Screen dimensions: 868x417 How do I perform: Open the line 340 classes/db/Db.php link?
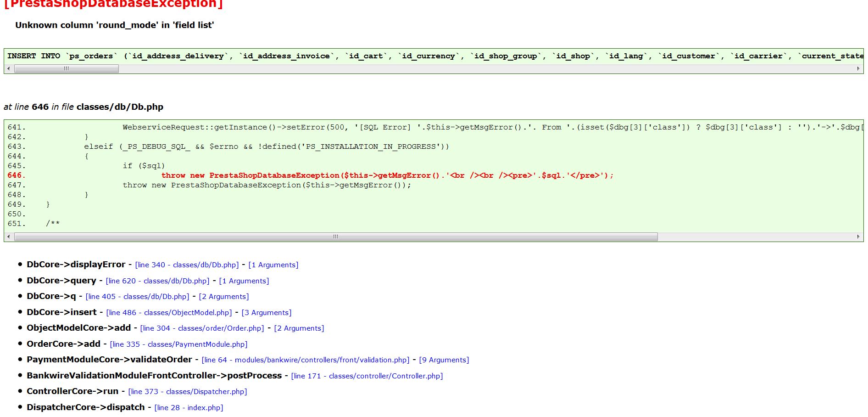[187, 265]
